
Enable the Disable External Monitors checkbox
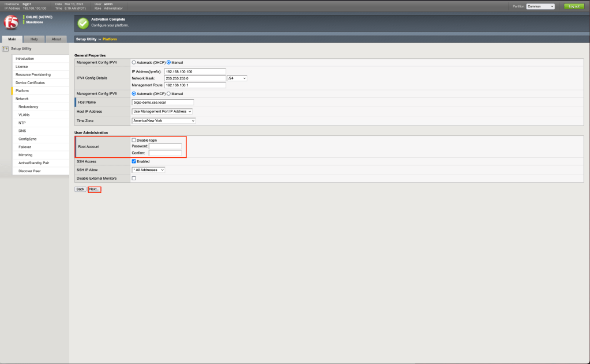point(134,179)
